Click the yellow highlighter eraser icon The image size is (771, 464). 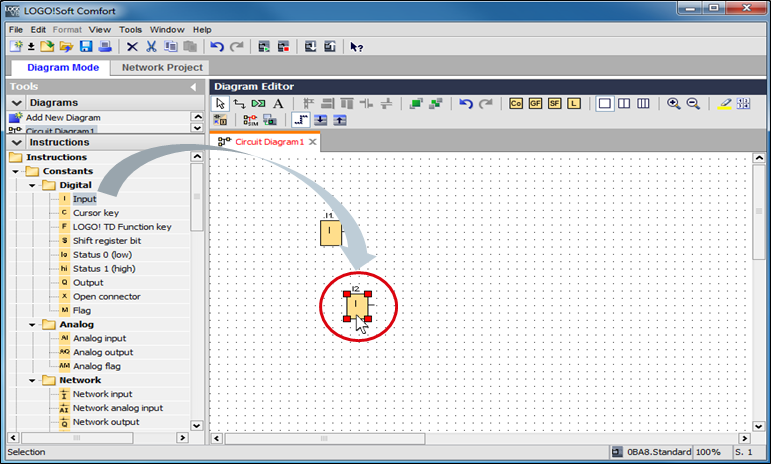pos(725,103)
